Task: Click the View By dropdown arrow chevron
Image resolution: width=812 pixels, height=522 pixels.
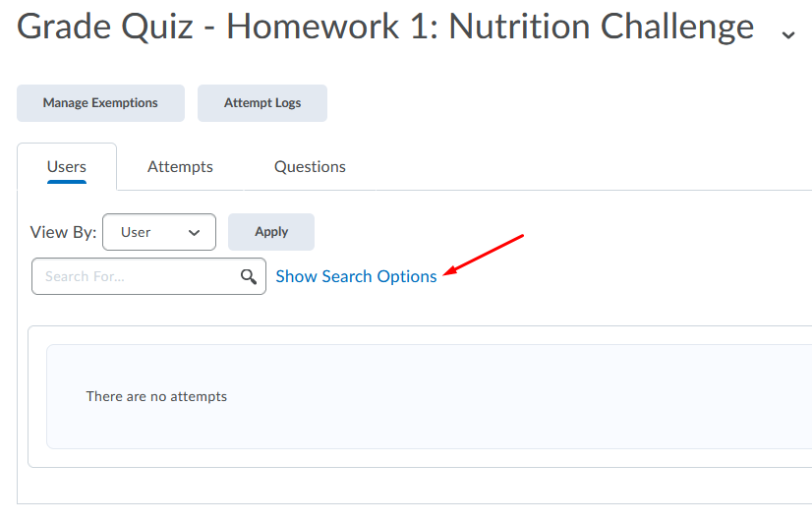Action: tap(195, 233)
